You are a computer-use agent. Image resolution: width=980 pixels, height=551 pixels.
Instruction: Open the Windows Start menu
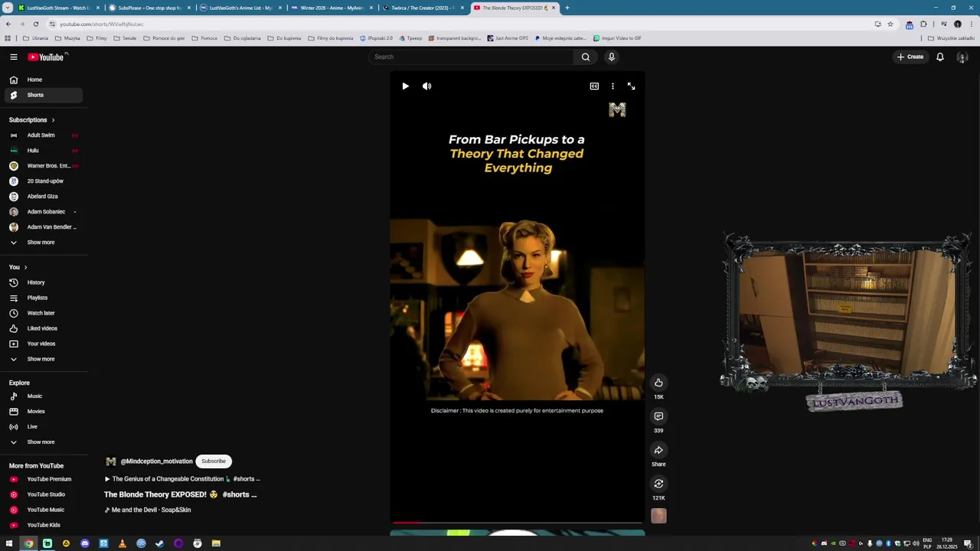coord(9,543)
